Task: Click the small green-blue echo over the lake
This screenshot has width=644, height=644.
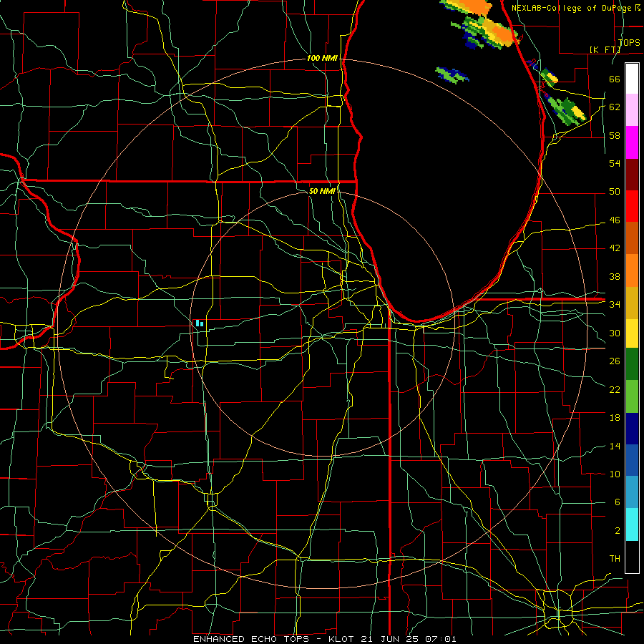Action: (452, 74)
